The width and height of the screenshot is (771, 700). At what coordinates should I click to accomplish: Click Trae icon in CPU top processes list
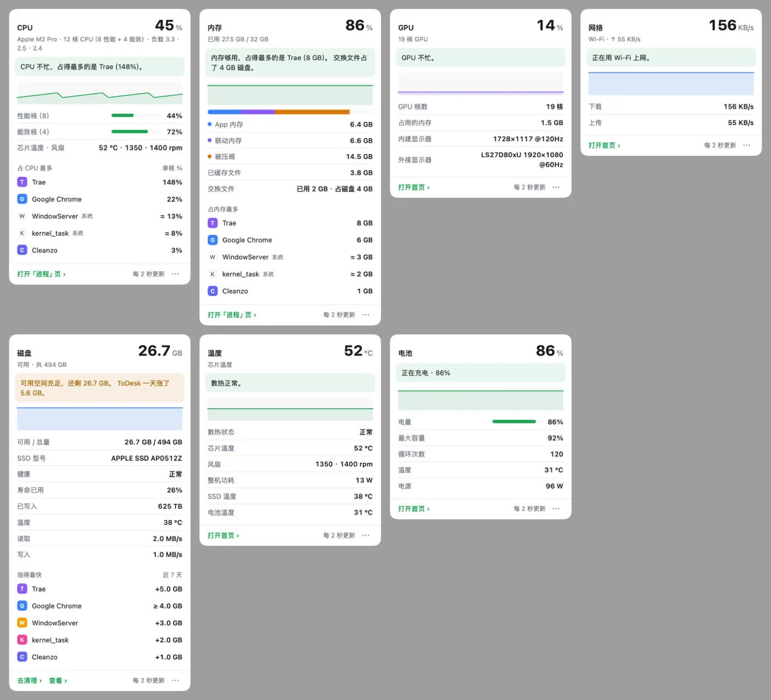point(22,182)
